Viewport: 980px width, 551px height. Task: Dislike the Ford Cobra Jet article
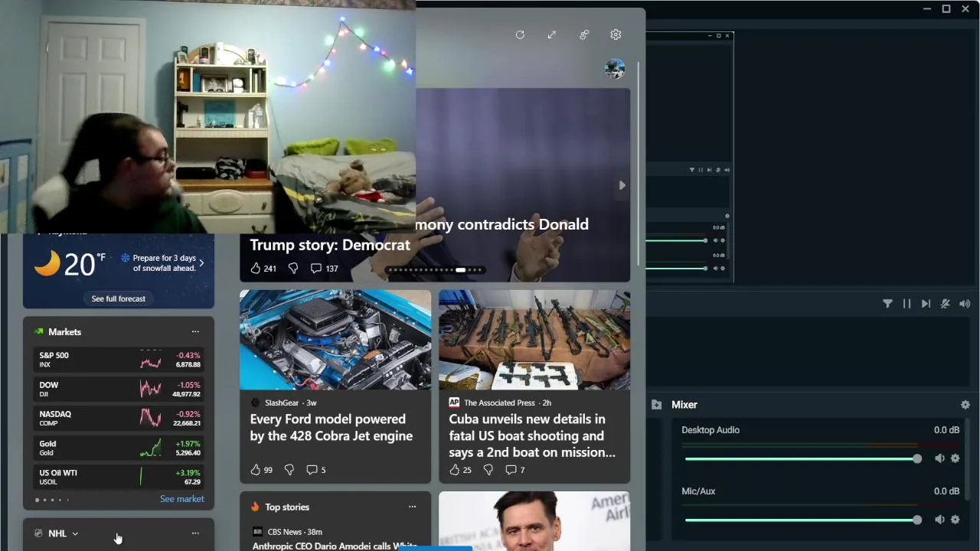click(x=289, y=470)
